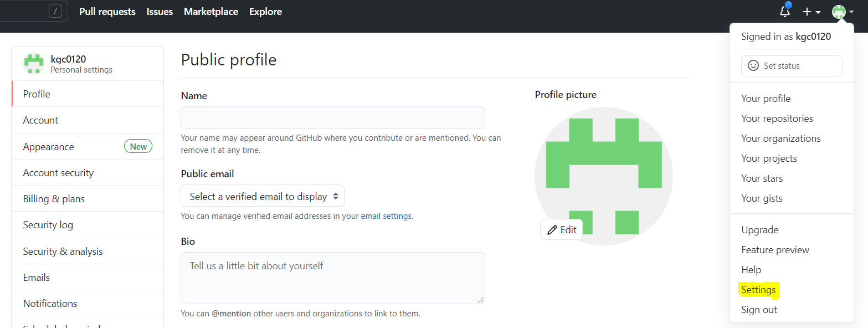Click the large profile picture image

click(x=603, y=176)
